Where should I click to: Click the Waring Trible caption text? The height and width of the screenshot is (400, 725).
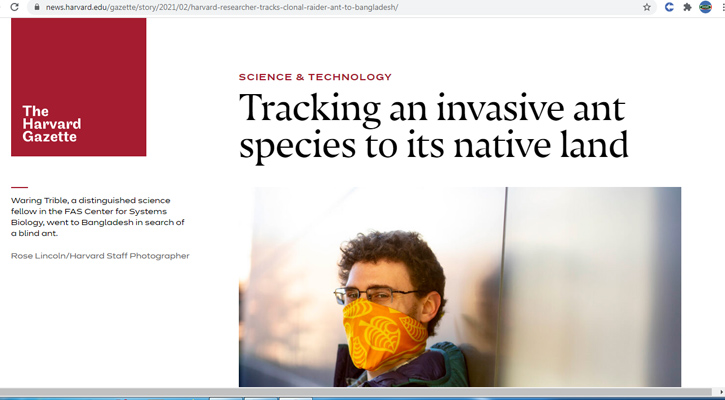point(97,217)
